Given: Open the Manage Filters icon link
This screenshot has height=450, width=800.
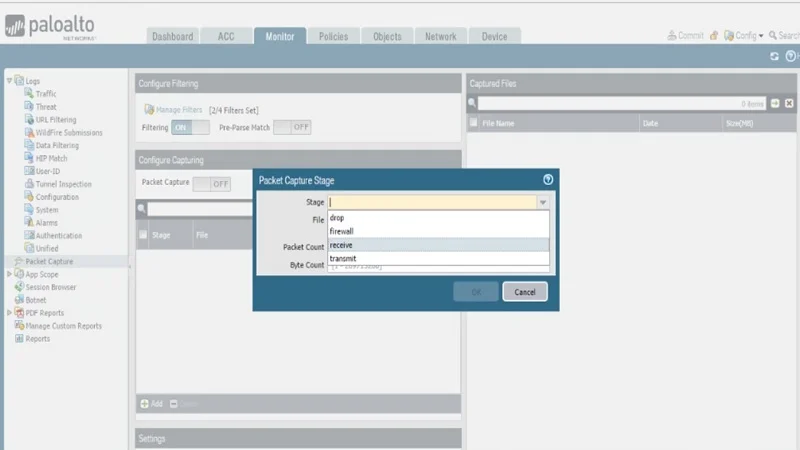Looking at the screenshot, I should click(x=149, y=110).
